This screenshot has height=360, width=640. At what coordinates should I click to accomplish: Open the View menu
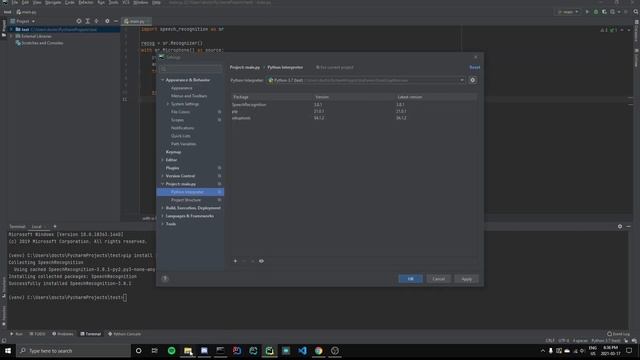[37, 2]
